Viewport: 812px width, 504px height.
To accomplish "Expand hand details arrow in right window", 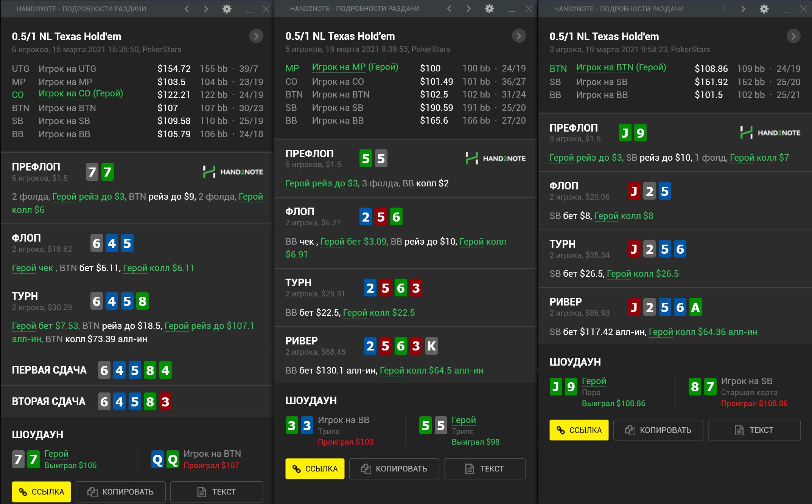I will click(793, 36).
